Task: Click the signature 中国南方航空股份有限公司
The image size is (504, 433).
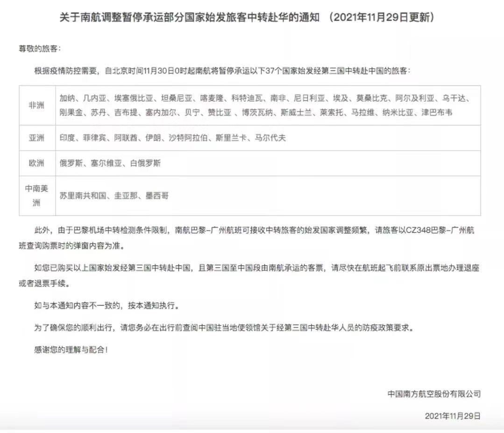Action: [x=434, y=394]
